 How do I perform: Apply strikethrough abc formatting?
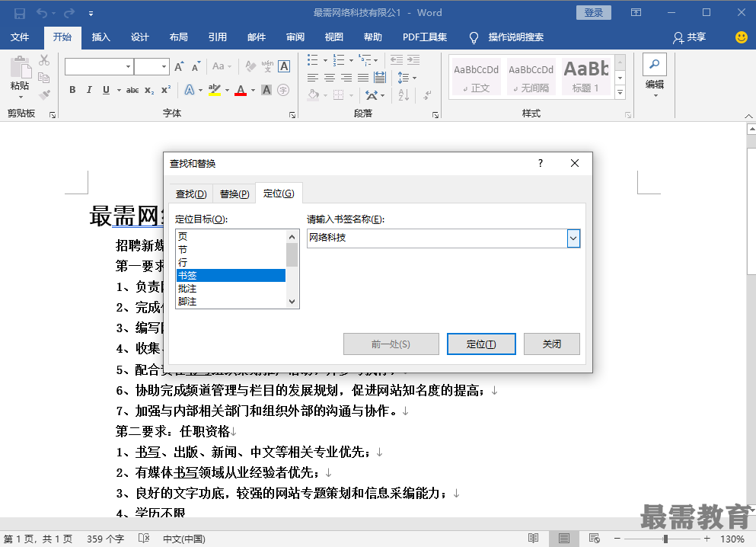(x=132, y=90)
